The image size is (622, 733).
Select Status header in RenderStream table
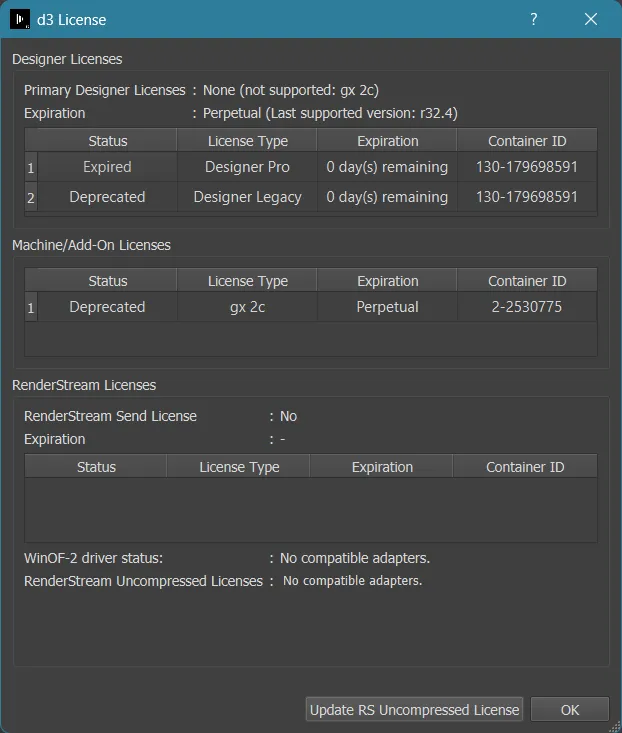pos(96,467)
